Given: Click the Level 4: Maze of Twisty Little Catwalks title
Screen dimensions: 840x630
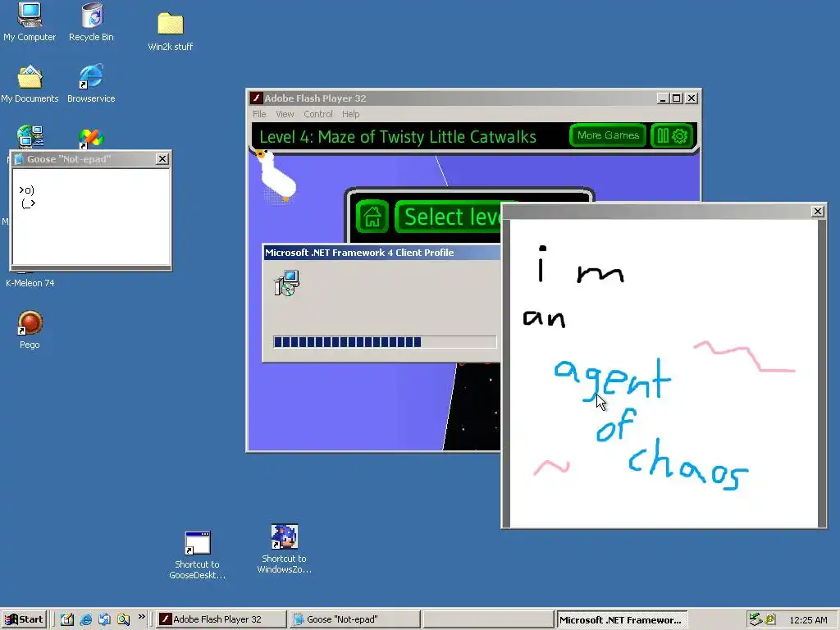Looking at the screenshot, I should [398, 137].
